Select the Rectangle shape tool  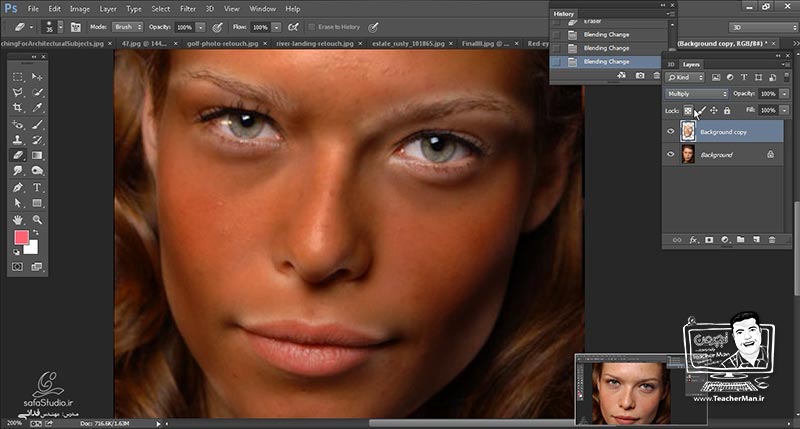click(37, 203)
